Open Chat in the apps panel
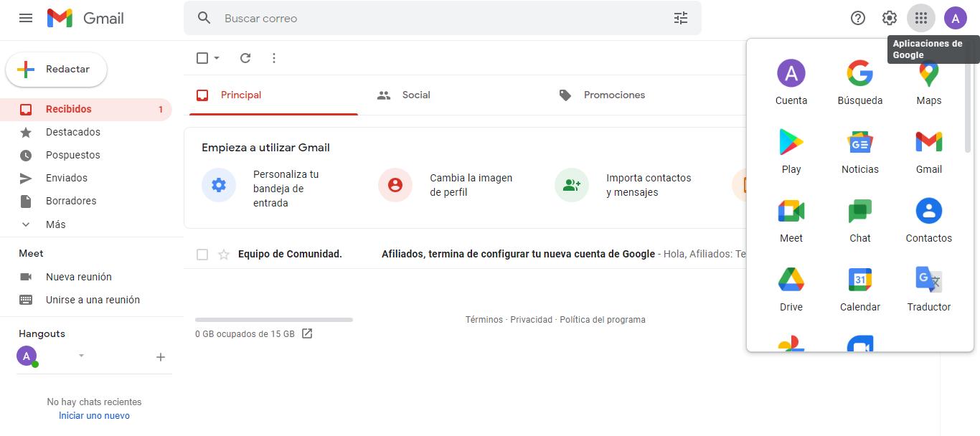The height and width of the screenshot is (436, 980). coord(860,220)
